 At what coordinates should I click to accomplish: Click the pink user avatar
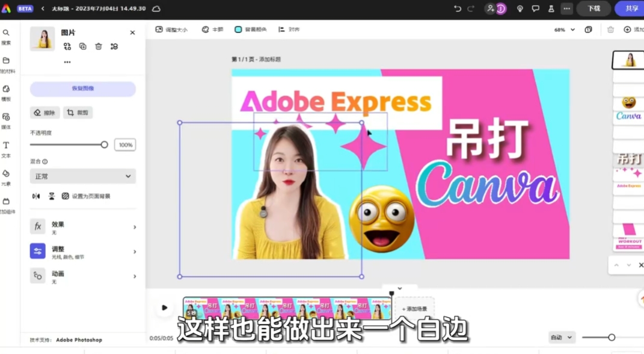click(501, 8)
